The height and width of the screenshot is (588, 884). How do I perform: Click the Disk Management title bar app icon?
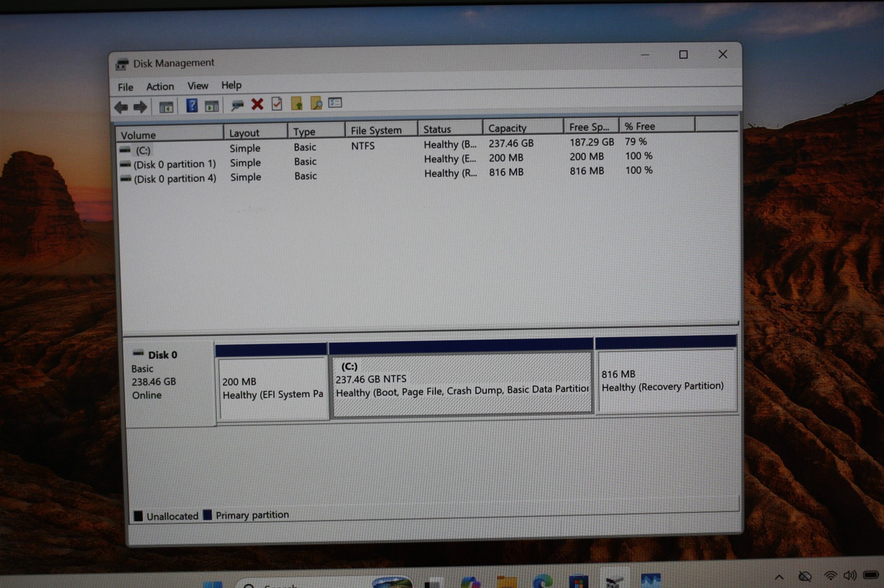[x=122, y=64]
